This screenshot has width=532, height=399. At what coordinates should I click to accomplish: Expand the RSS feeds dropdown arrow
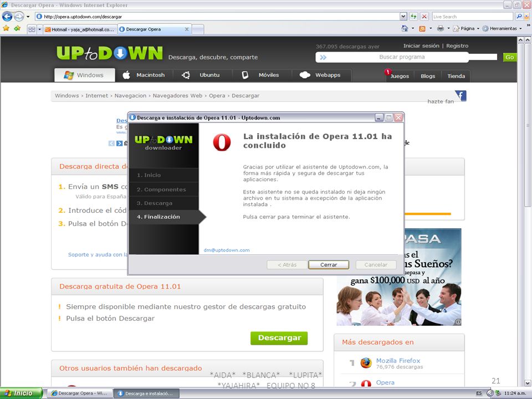click(431, 28)
